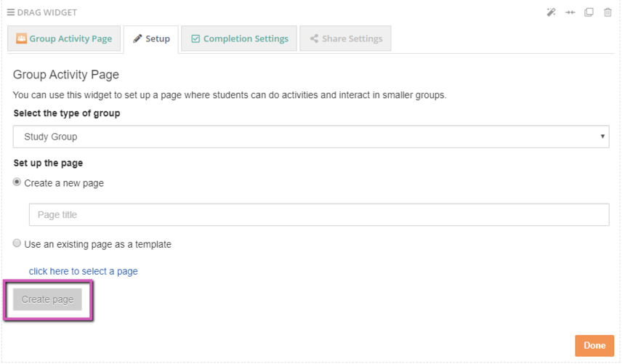Go to the Completion Settings tab
The width and height of the screenshot is (625, 364).
click(x=239, y=39)
